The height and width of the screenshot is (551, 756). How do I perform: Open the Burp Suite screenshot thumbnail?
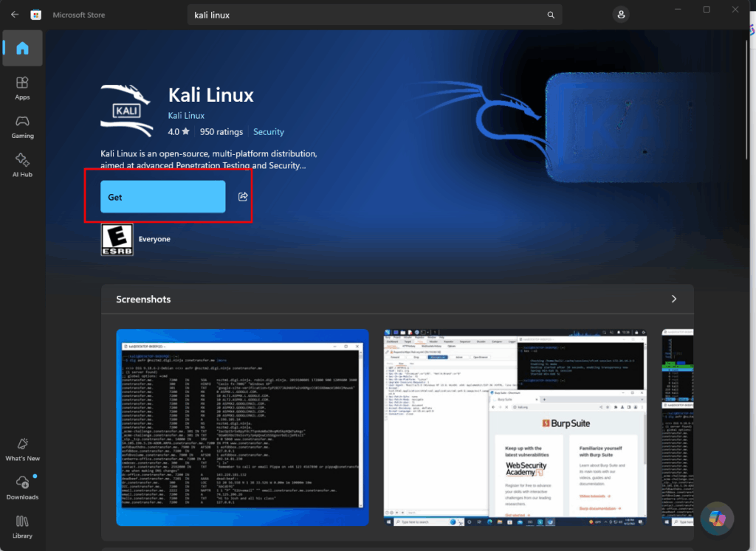515,428
